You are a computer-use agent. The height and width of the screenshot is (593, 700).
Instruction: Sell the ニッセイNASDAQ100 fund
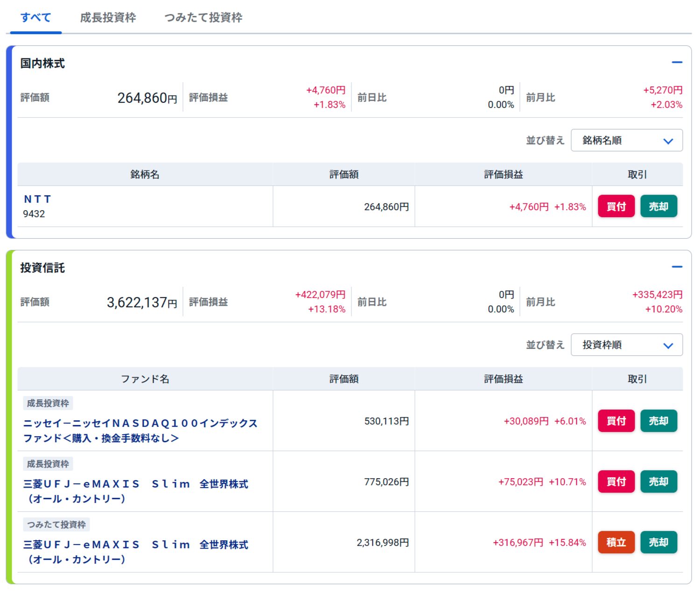tap(658, 421)
